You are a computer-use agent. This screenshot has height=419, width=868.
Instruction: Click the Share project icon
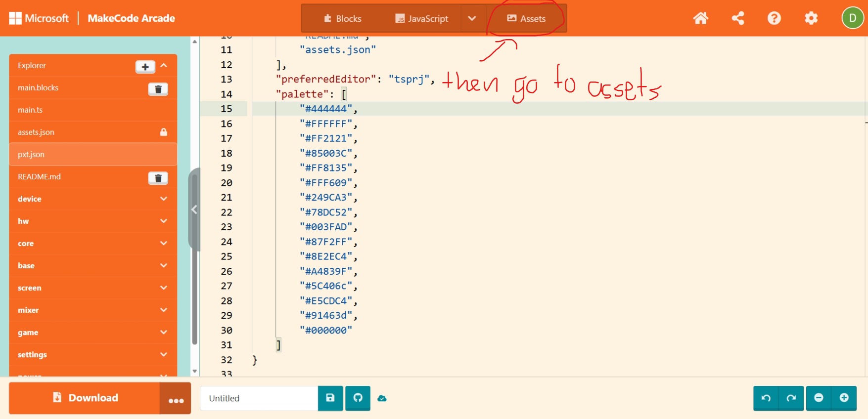coord(738,18)
